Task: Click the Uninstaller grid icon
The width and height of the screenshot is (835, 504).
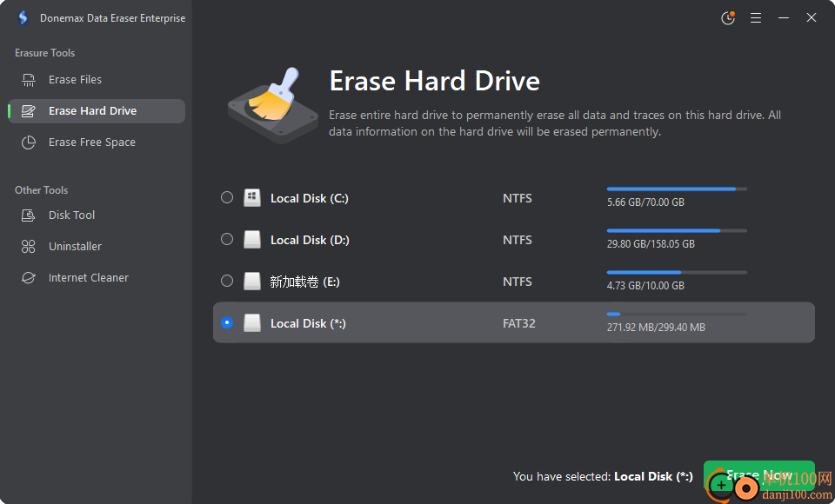Action: click(x=28, y=247)
